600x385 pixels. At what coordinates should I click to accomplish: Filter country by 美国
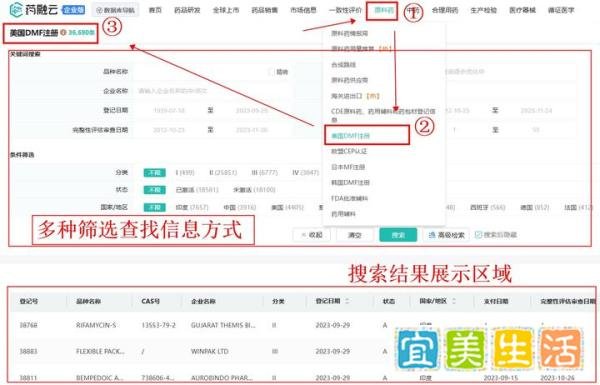287,207
